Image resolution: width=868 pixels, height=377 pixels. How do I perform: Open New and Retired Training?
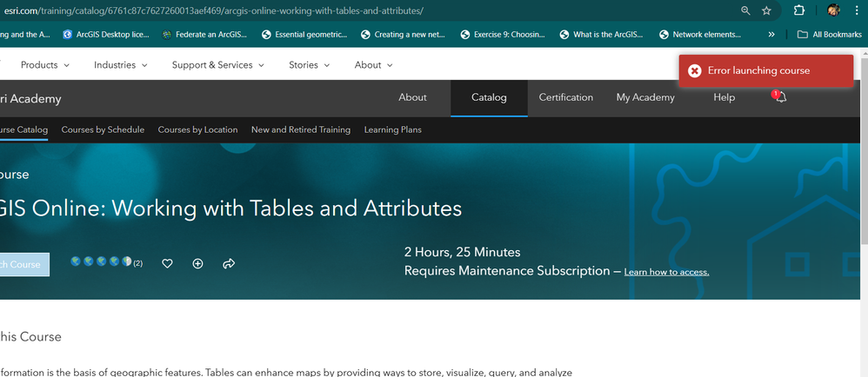click(x=301, y=130)
